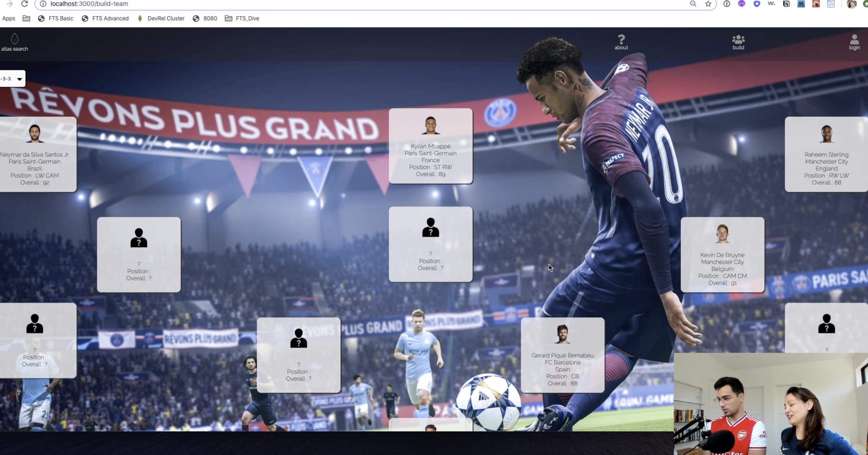Bookmark this page with the star icon

(708, 4)
